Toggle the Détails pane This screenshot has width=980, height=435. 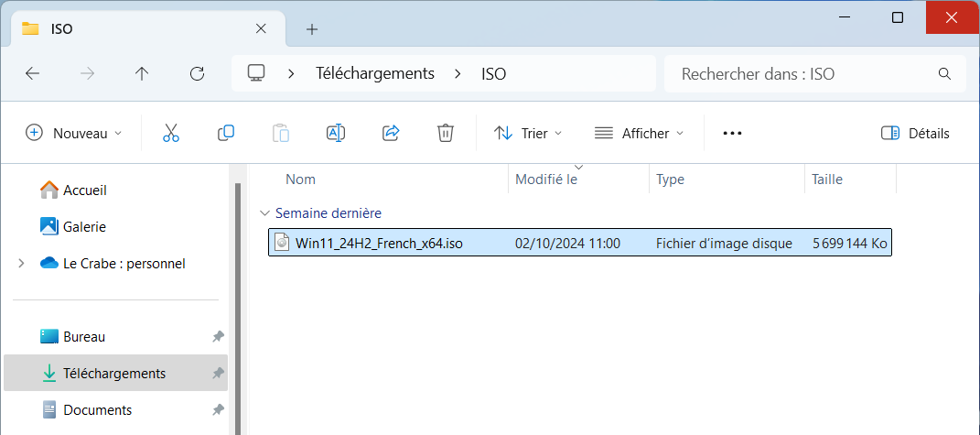tap(915, 134)
